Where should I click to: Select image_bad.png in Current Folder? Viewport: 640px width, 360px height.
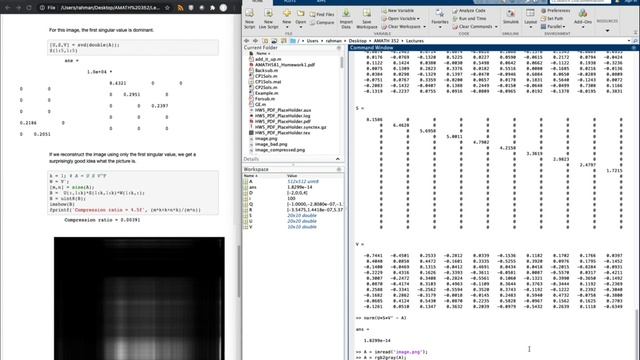(x=271, y=144)
